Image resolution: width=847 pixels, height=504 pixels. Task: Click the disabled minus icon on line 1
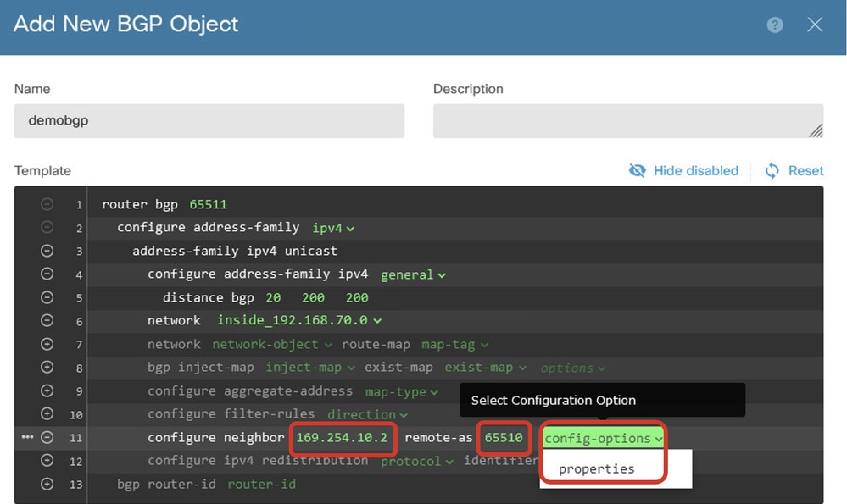click(47, 204)
